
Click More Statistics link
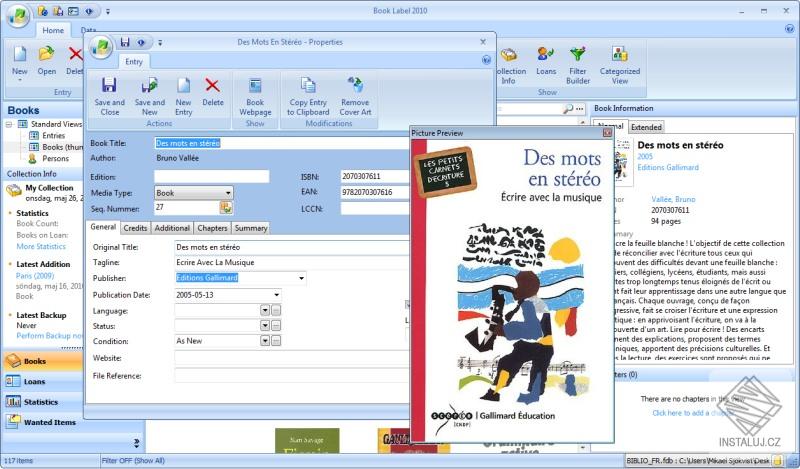41,246
